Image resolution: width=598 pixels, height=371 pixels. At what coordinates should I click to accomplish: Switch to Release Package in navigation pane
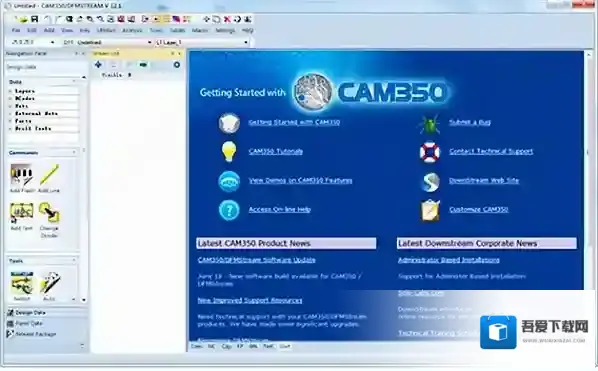pos(32,334)
